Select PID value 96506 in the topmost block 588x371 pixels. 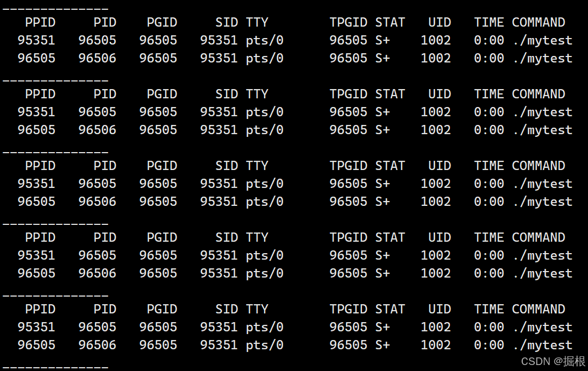pyautogui.click(x=97, y=58)
